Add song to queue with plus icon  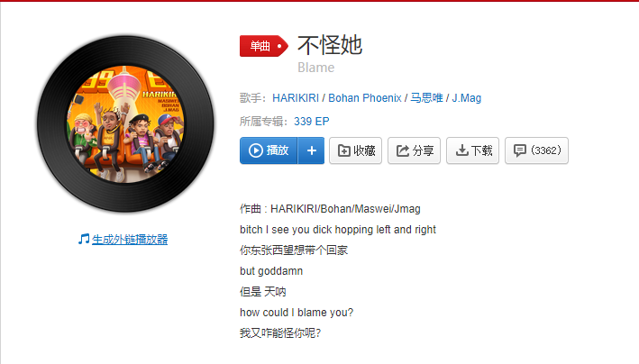[311, 150]
